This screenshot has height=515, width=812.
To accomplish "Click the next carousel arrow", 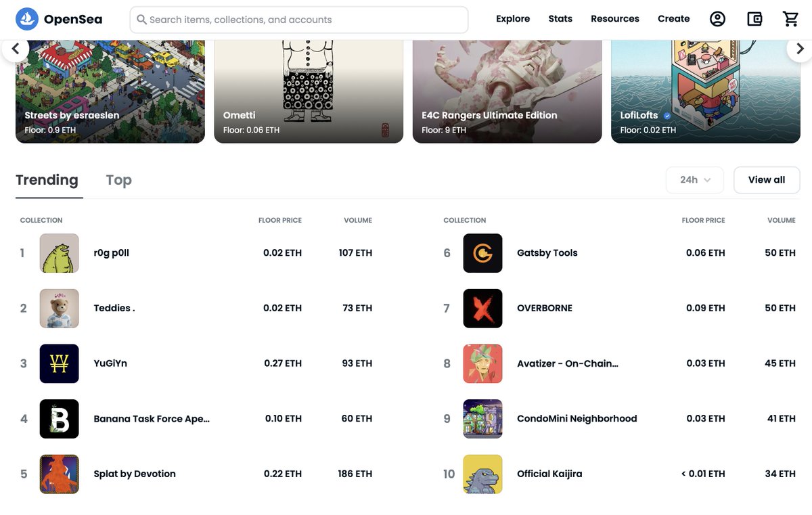I will [x=799, y=49].
